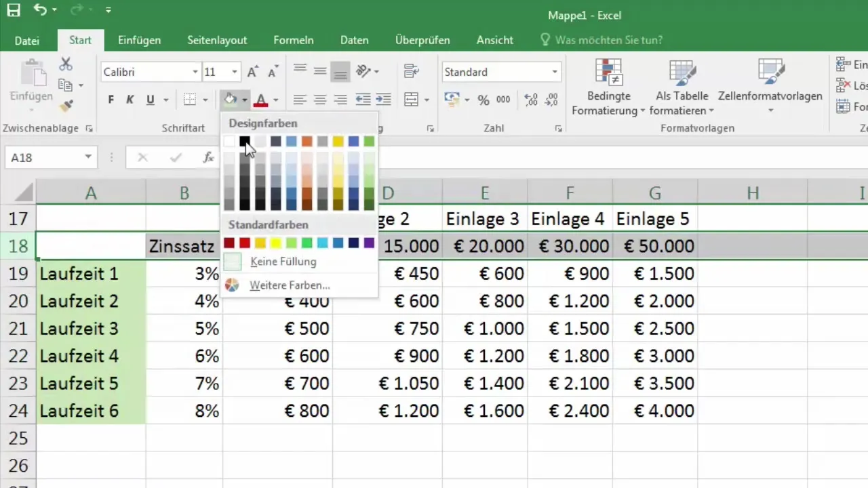
Task: Toggle align right
Action: click(340, 100)
